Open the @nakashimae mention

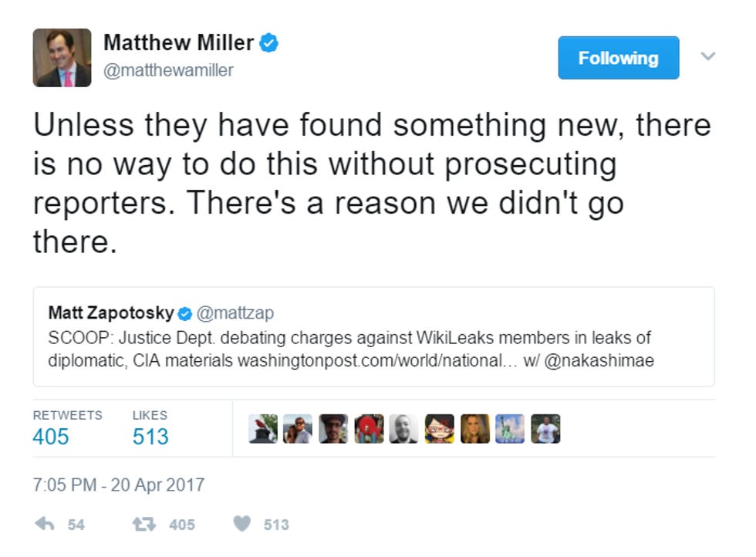point(599,360)
